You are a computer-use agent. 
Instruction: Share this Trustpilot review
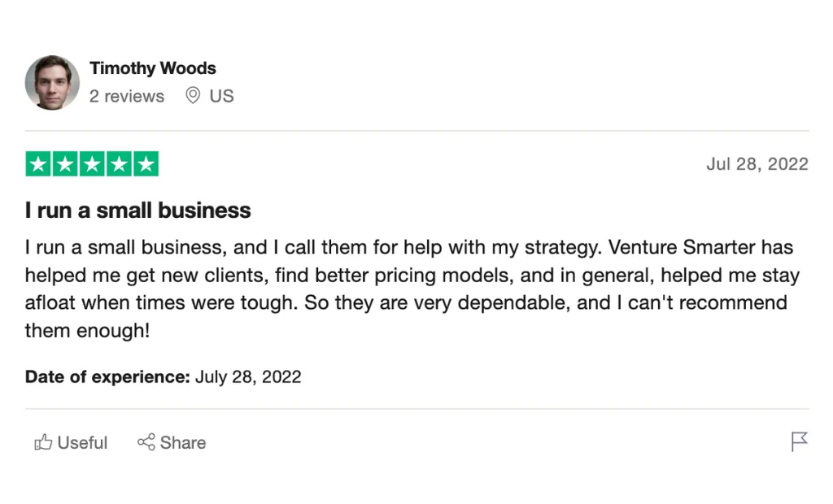point(172,442)
